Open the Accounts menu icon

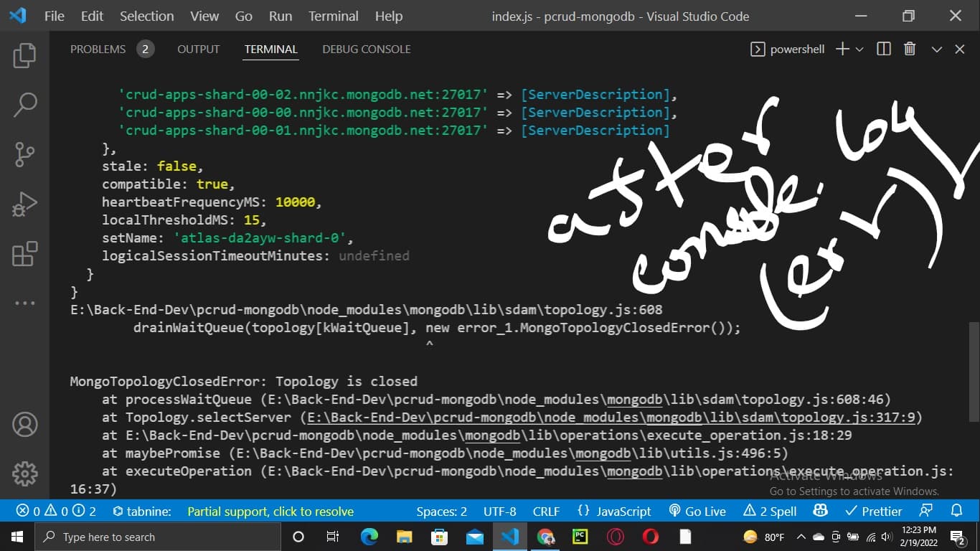click(x=24, y=424)
